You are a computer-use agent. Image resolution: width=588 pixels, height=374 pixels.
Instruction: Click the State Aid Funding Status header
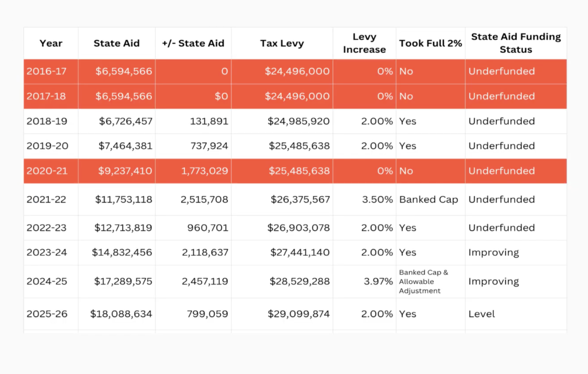click(515, 43)
